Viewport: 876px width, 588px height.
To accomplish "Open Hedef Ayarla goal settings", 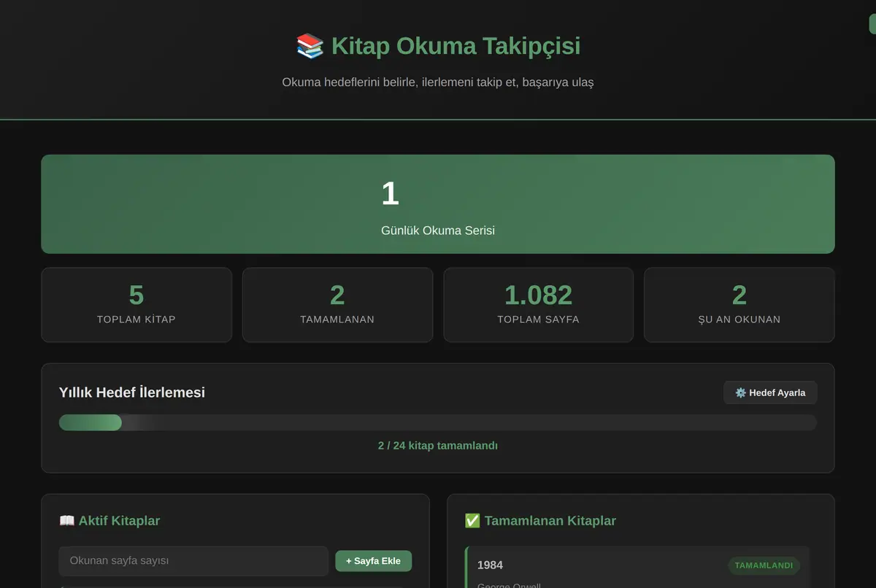I will coord(770,392).
